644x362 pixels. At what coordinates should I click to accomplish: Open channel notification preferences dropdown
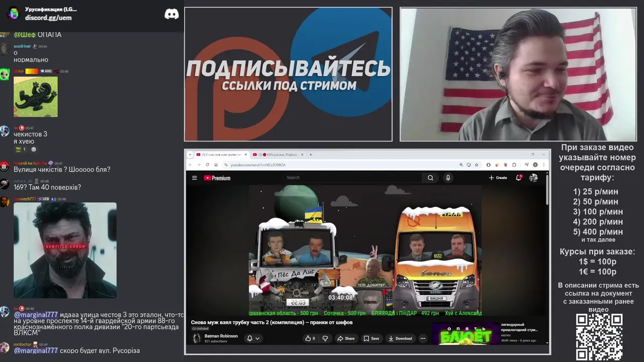[x=253, y=338]
